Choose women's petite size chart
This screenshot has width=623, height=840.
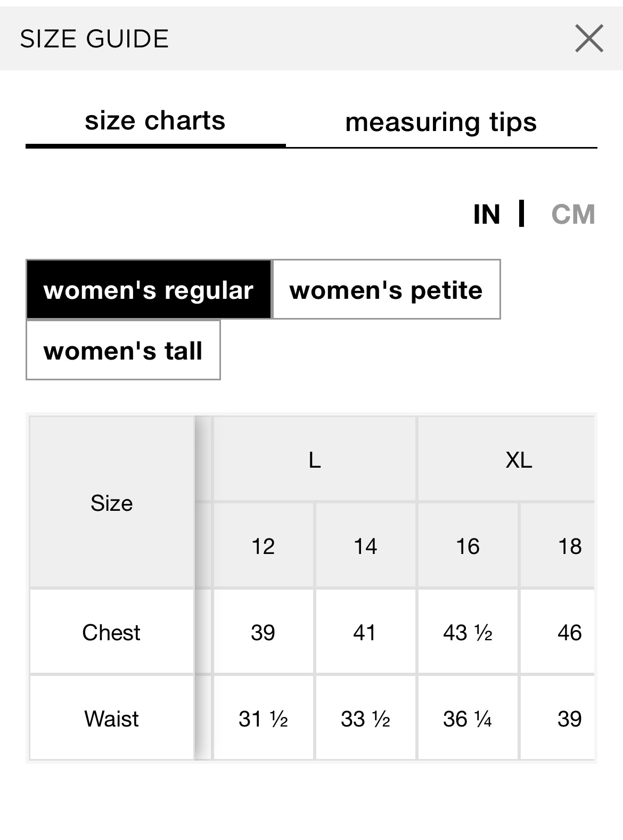point(386,290)
